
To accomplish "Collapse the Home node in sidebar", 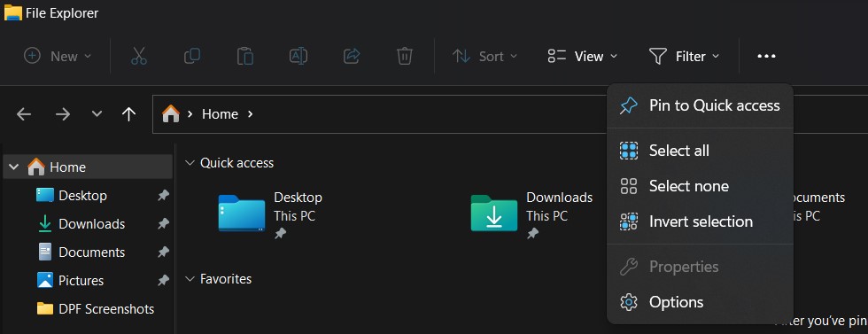I will (x=14, y=167).
